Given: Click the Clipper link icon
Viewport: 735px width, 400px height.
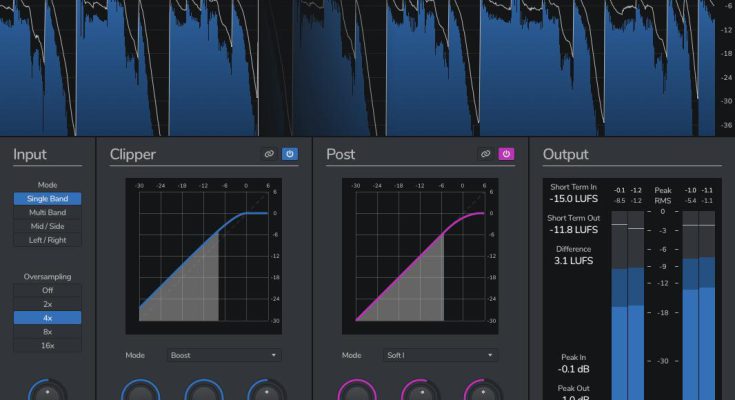Looking at the screenshot, I should [x=269, y=154].
